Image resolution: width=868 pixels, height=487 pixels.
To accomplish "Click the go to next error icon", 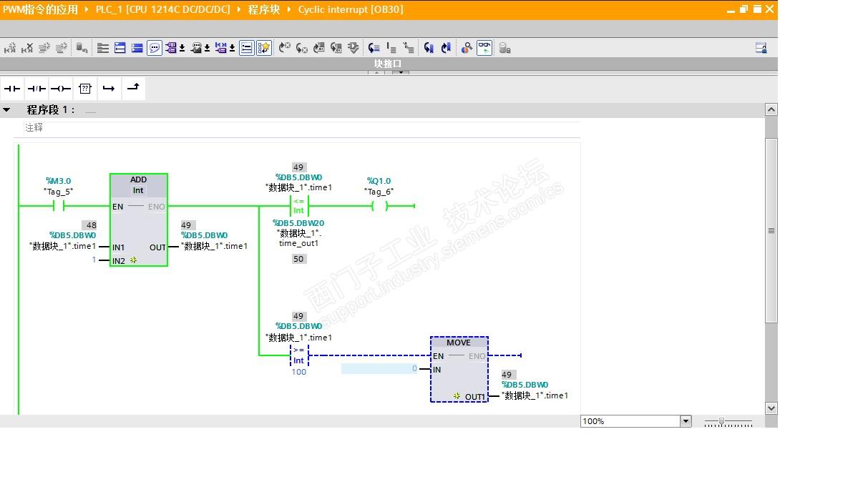I will (x=285, y=48).
